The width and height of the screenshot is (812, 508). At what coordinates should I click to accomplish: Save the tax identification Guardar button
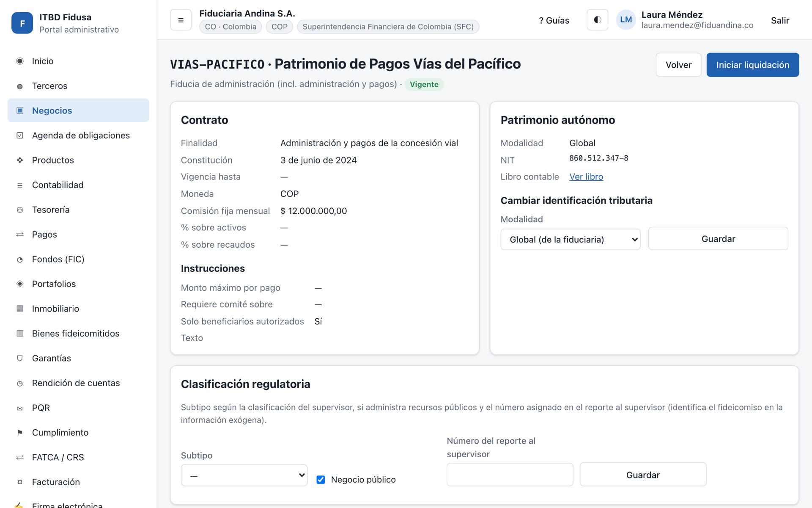pyautogui.click(x=718, y=239)
